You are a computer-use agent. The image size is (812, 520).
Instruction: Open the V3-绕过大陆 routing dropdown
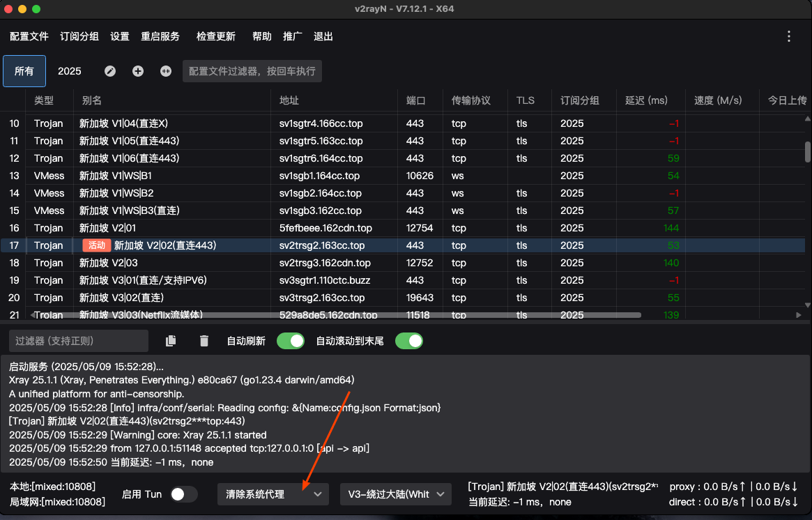396,494
